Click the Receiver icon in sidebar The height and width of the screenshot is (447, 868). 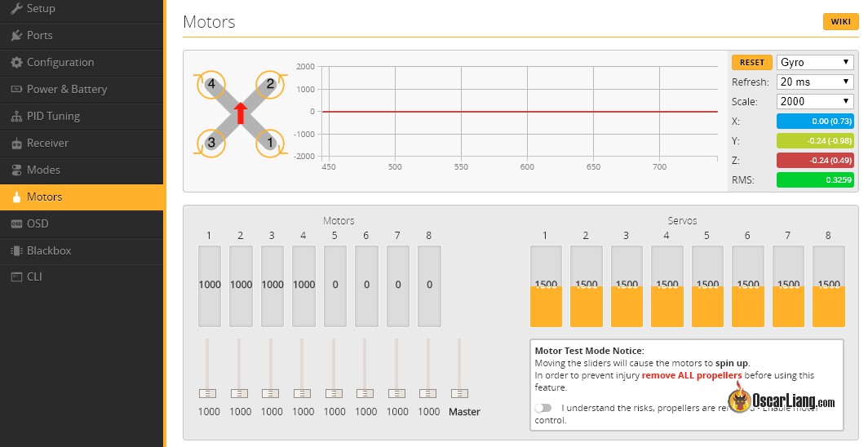coord(16,144)
